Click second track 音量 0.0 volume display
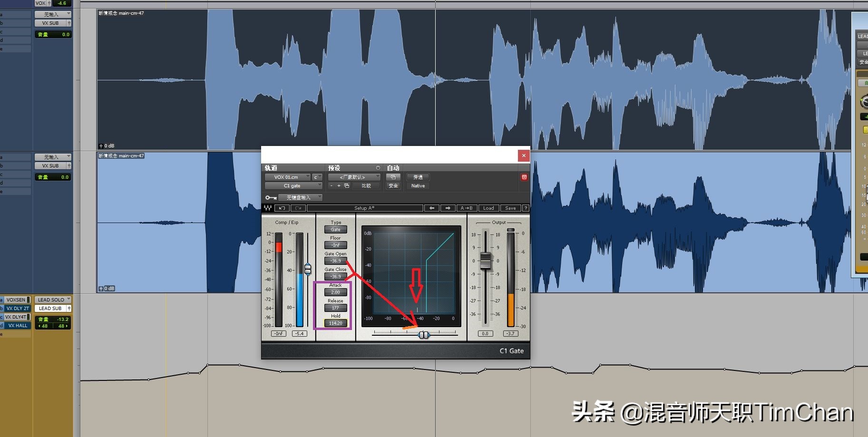 [53, 177]
